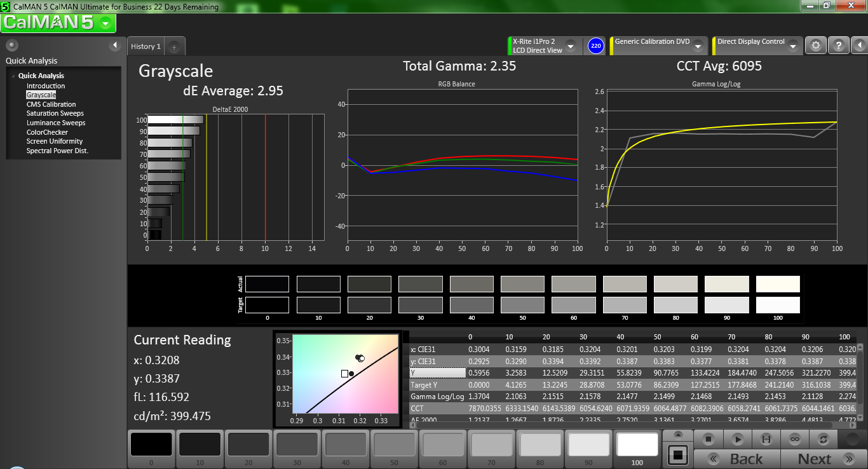Collapse the right panel with arrow icon
Image resolution: width=868 pixels, height=469 pixels.
859,46
